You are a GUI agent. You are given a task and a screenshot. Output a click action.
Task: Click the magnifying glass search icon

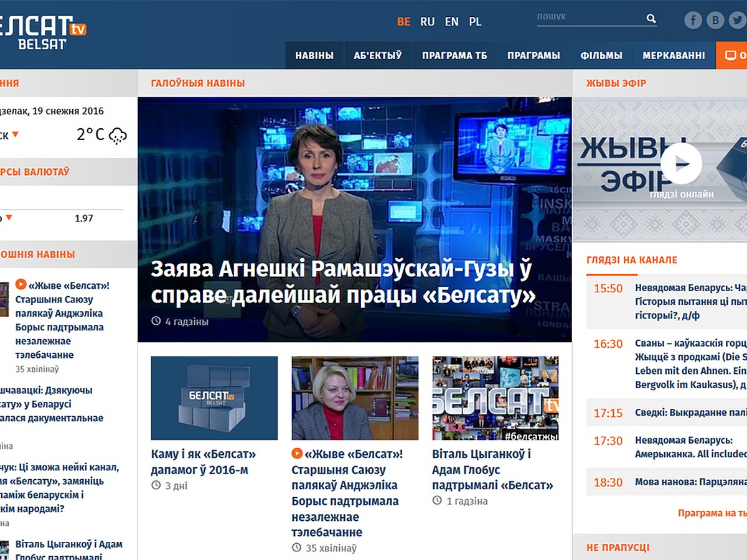pyautogui.click(x=651, y=19)
